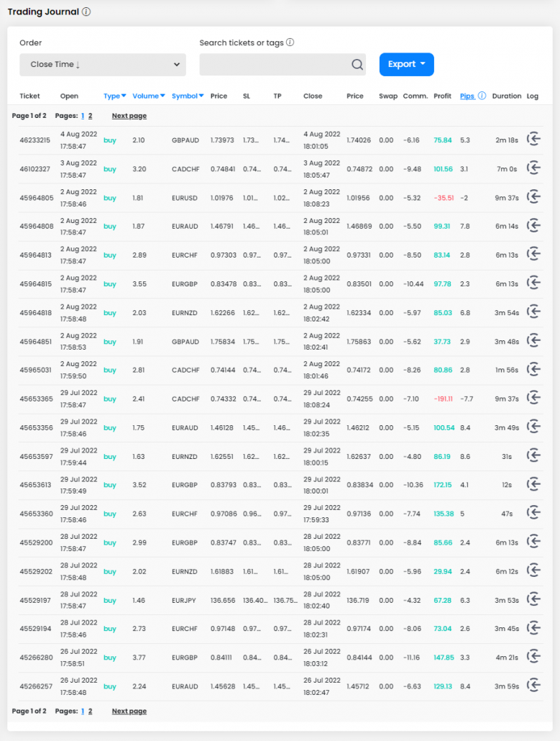Click inside the search tickets input field

click(x=273, y=64)
